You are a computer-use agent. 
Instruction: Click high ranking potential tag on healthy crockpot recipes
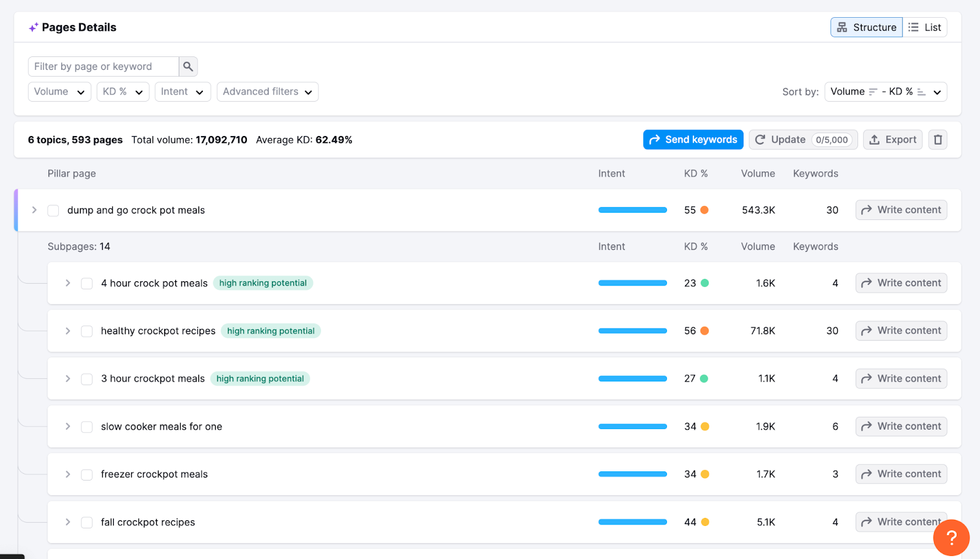[271, 331]
